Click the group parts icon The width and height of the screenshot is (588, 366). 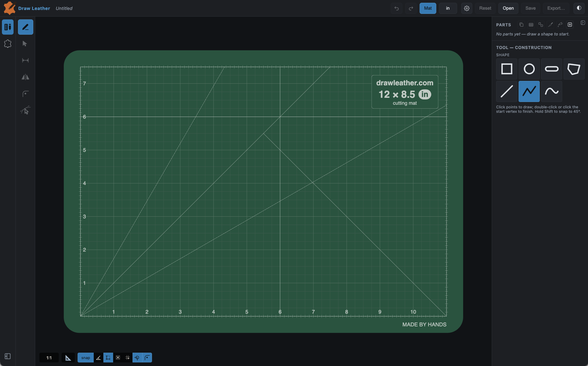tap(531, 25)
